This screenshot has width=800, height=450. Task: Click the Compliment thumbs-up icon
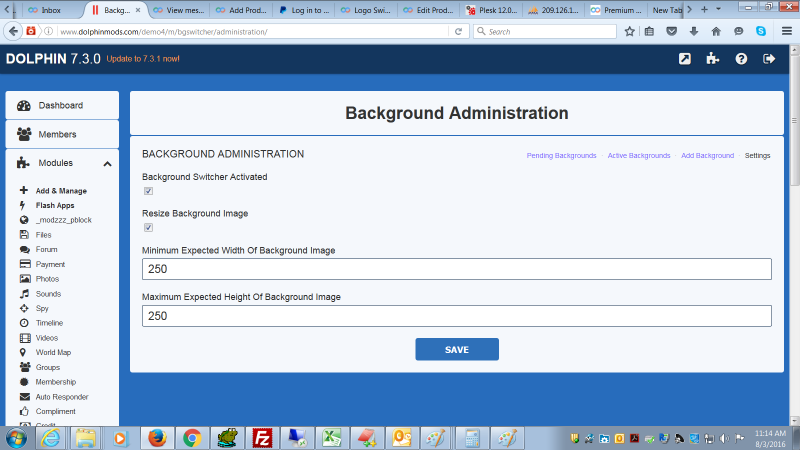tap(24, 411)
